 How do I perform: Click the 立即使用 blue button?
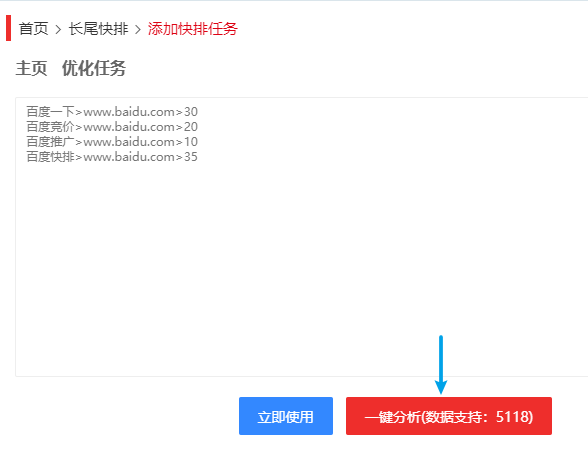(286, 416)
